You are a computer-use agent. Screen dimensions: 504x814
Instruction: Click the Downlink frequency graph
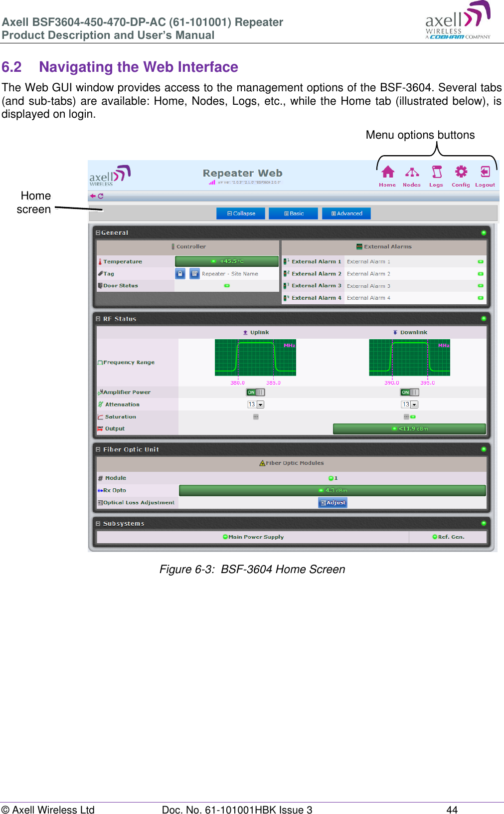point(409,358)
